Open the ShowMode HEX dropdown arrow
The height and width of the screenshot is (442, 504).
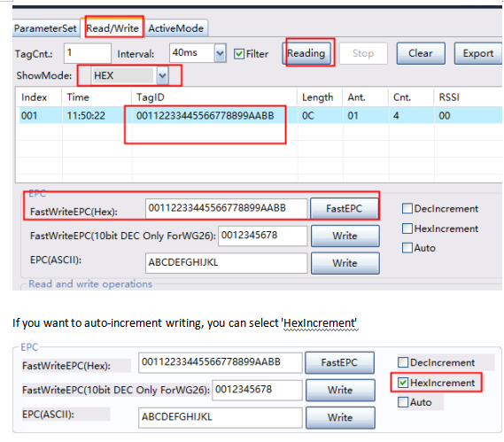pos(162,76)
